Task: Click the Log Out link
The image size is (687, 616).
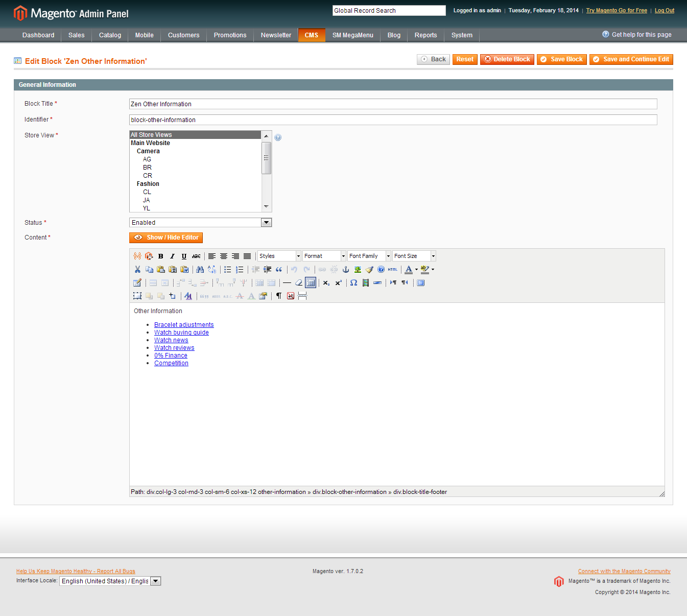Action: 665,10
